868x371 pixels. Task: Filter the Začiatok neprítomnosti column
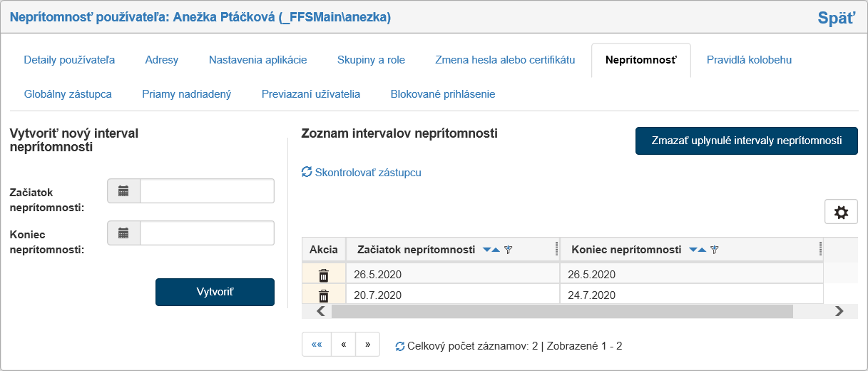click(x=509, y=250)
